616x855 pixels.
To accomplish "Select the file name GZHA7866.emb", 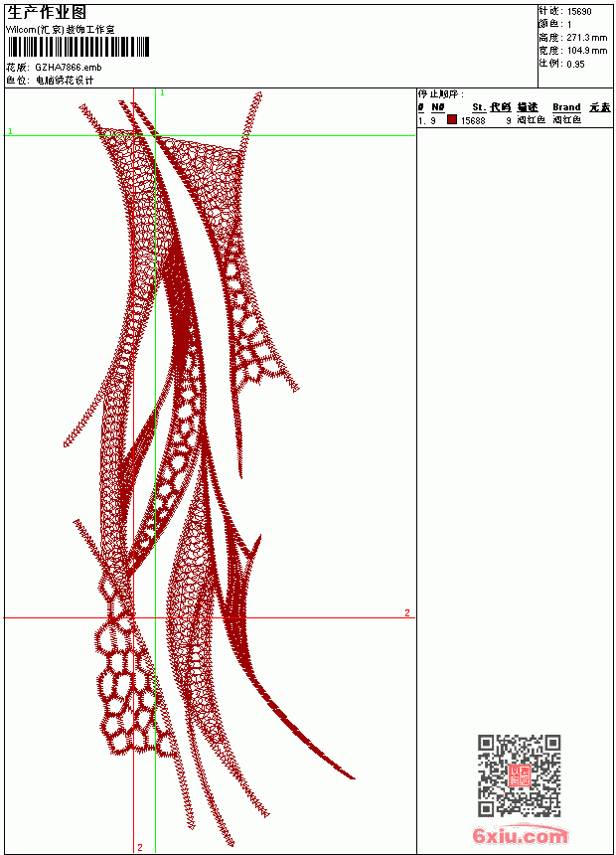I will pyautogui.click(x=69, y=68).
